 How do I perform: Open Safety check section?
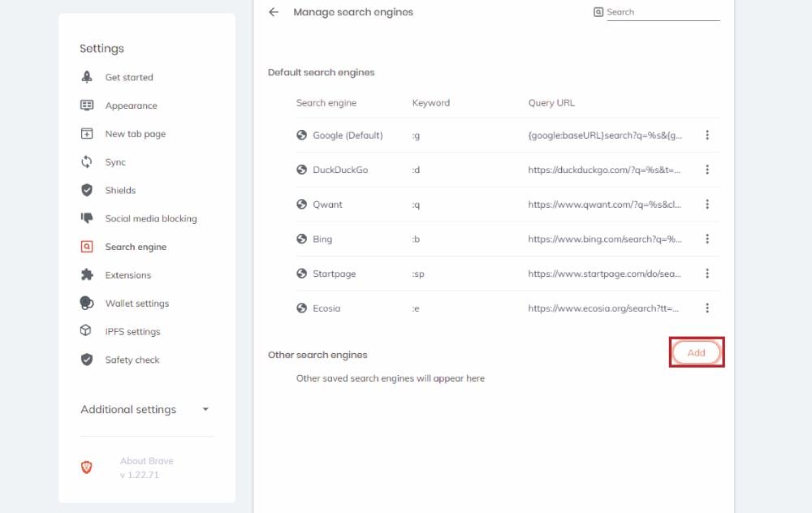click(x=132, y=360)
